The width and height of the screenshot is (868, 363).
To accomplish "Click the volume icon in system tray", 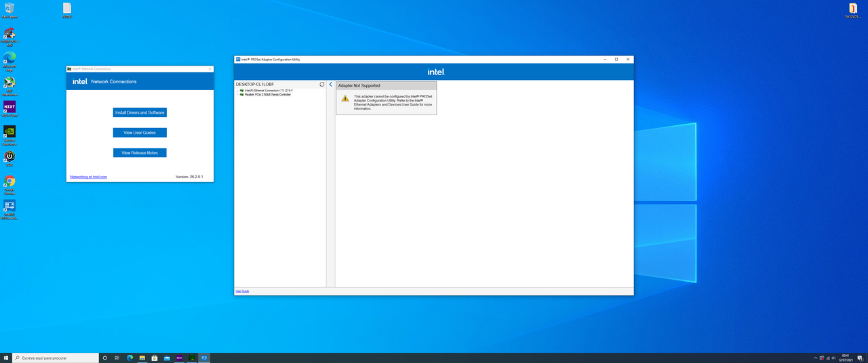I will pos(833,358).
